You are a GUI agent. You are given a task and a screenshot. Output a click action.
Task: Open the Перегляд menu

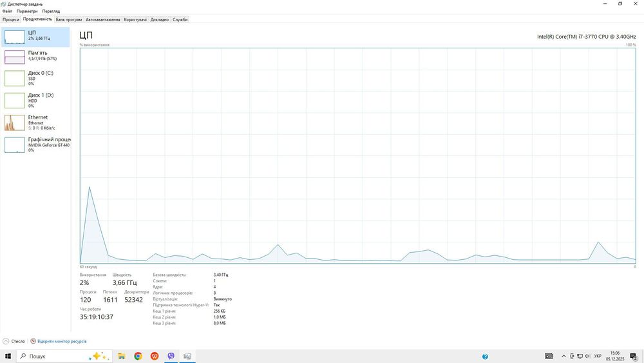tap(51, 11)
